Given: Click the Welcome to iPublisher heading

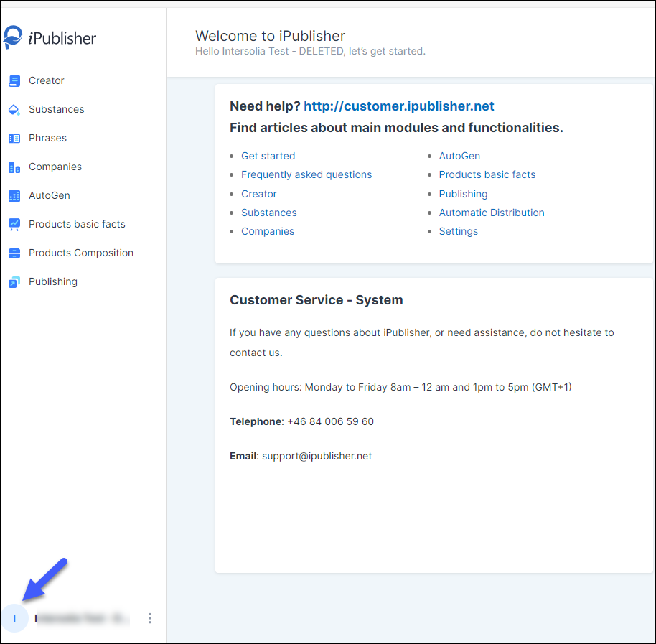Looking at the screenshot, I should (x=271, y=36).
